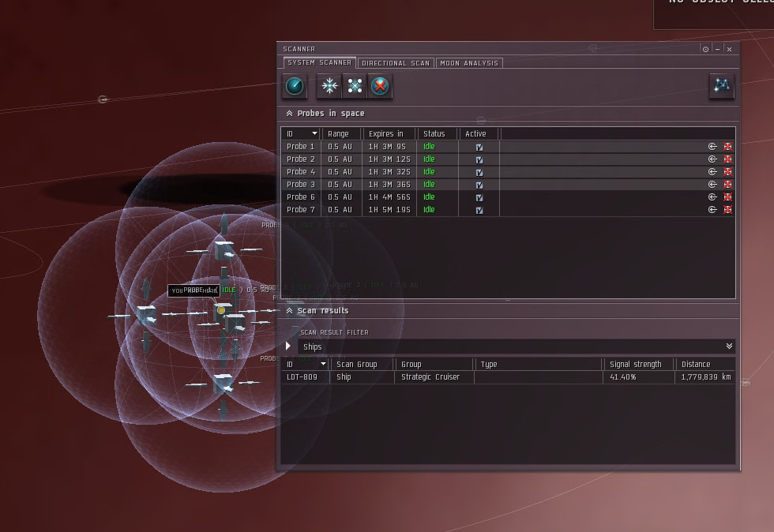
Task: Click the yellow result dot in space view
Action: click(221, 310)
